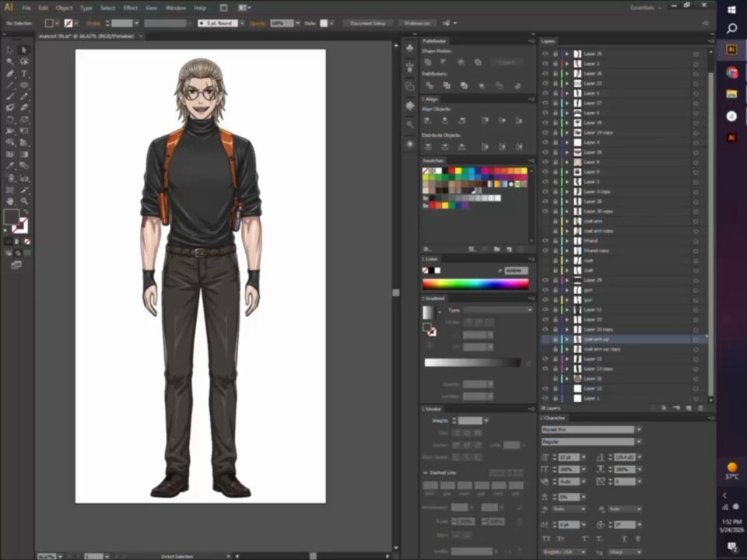Screen dimensions: 747x560
Task: Select the Type tool
Action: tap(24, 73)
